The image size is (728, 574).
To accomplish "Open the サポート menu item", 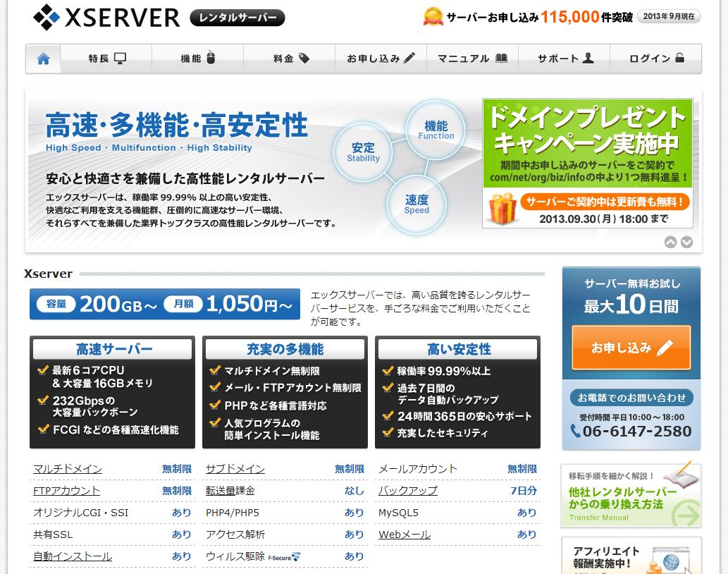I will click(564, 59).
